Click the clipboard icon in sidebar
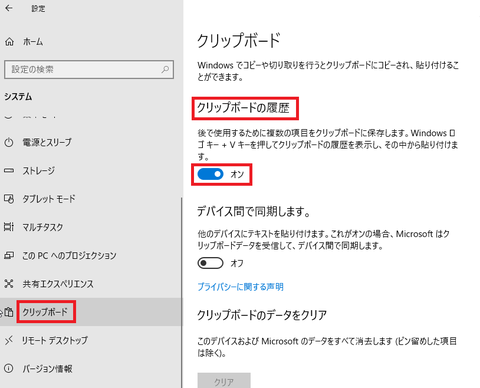 click(9, 312)
